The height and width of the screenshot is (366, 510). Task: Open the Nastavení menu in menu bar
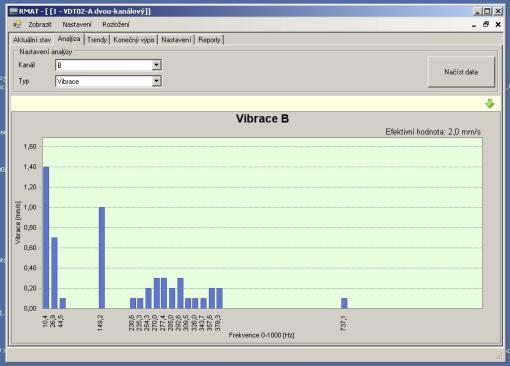[77, 24]
